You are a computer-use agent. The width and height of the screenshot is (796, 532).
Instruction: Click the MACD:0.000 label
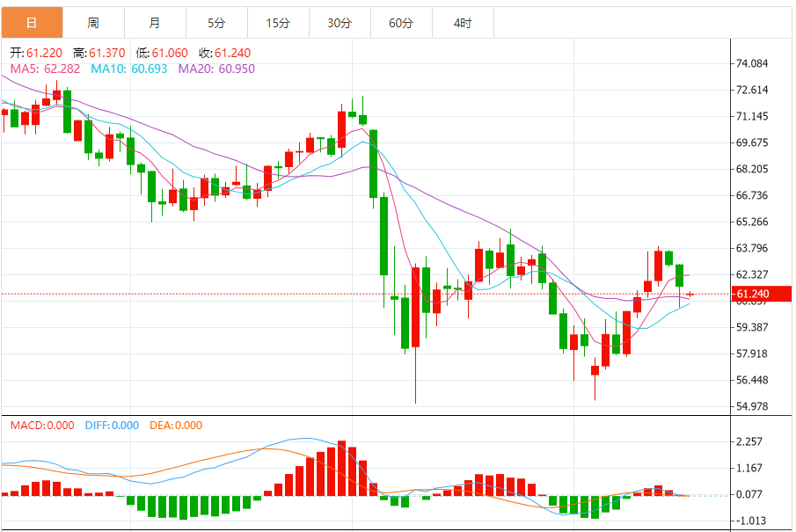42,426
